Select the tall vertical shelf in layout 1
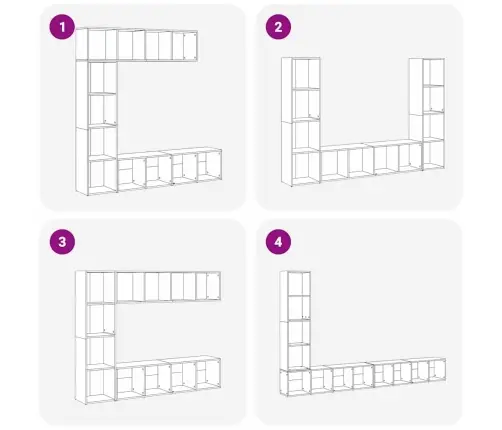Image resolution: width=502 pixels, height=430 pixels. point(97,127)
